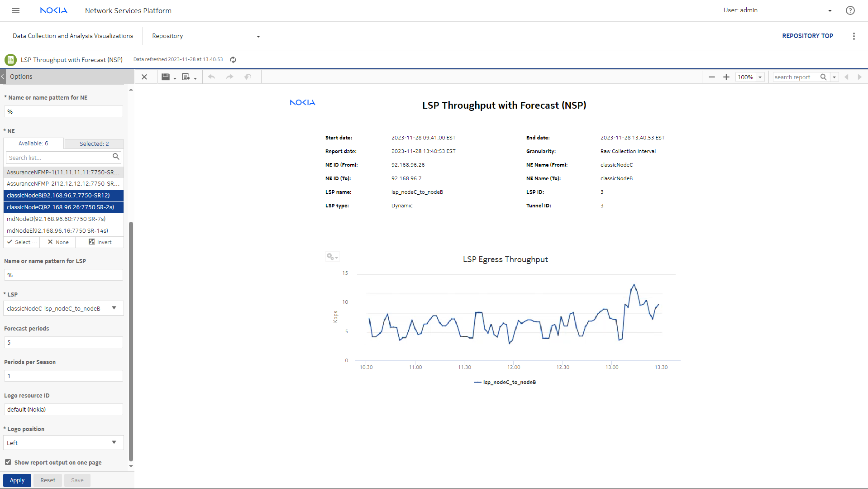Click the save report icon

coord(166,77)
